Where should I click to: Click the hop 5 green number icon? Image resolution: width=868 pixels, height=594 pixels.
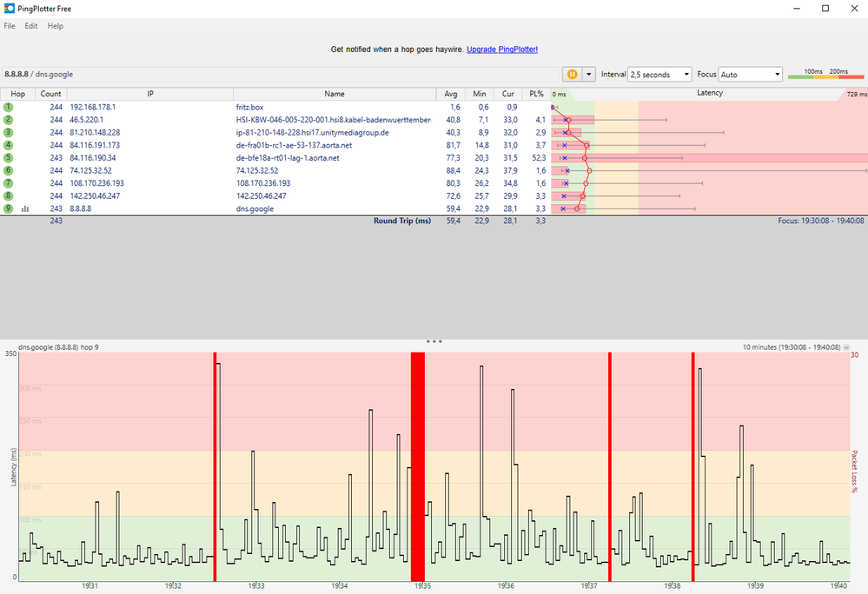point(8,158)
